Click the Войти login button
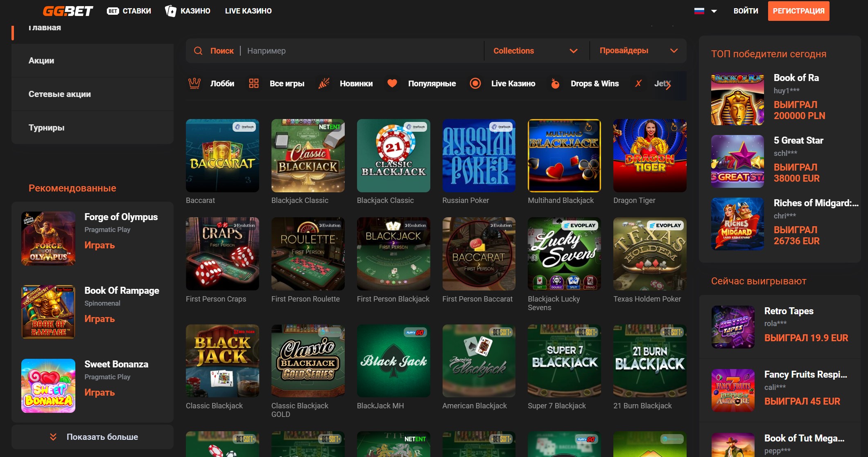Screen dimensions: 868x457 [x=746, y=11]
